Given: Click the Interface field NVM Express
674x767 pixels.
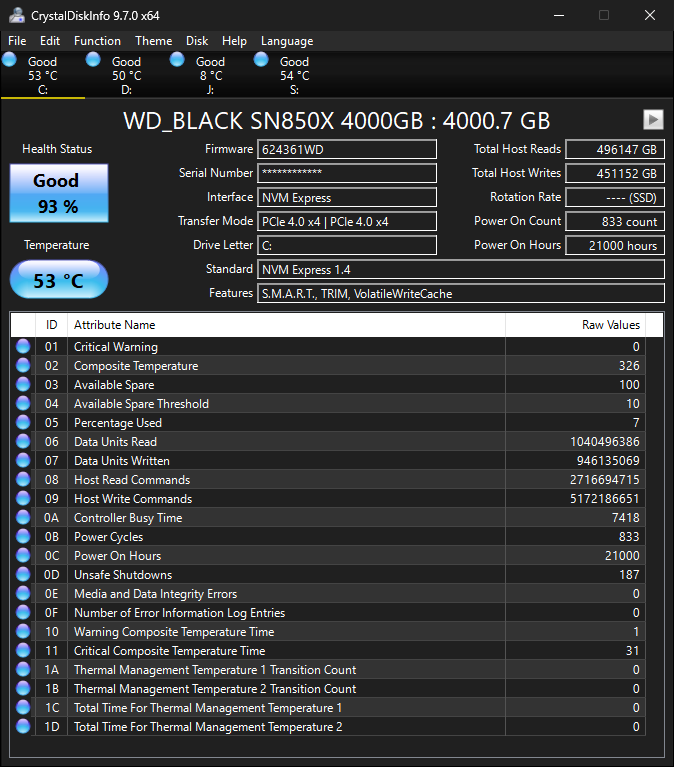Looking at the screenshot, I should (347, 198).
